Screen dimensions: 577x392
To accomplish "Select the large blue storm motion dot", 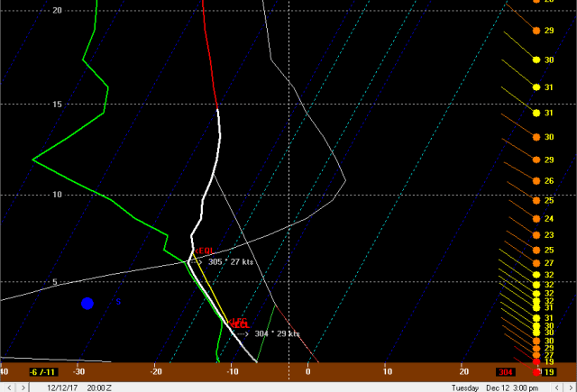I will pos(87,304).
